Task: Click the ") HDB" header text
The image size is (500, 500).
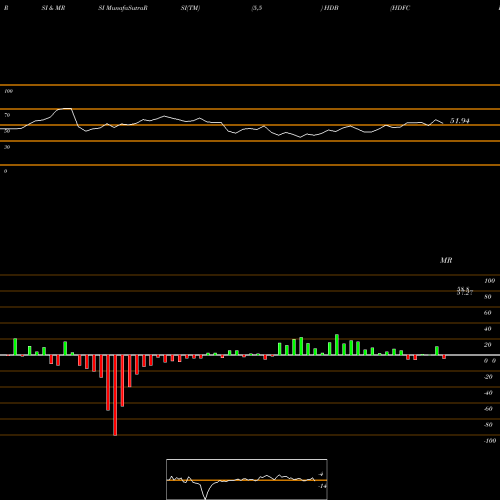Action: pos(329,8)
